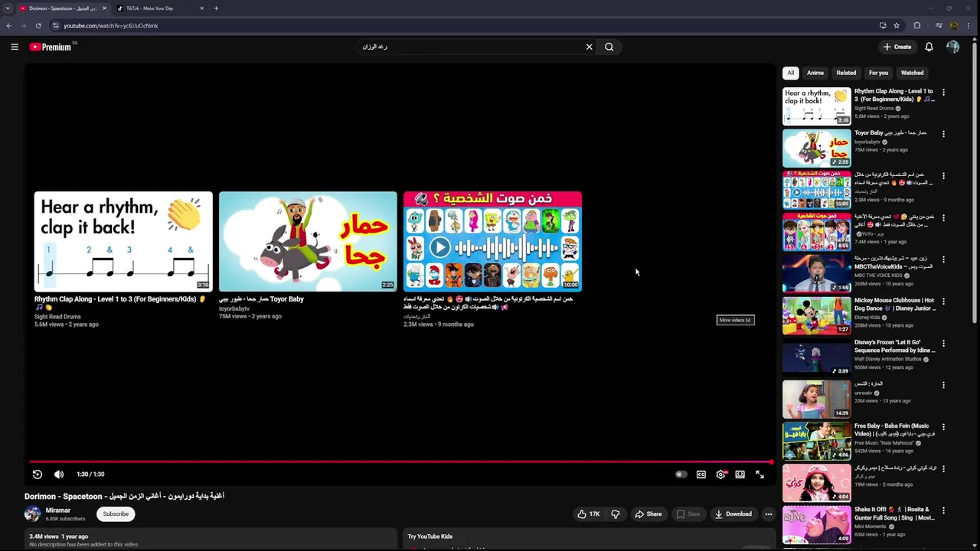Open options menu for unrwatv 14:39 video
Image resolution: width=980 pixels, height=551 pixels.
(943, 385)
